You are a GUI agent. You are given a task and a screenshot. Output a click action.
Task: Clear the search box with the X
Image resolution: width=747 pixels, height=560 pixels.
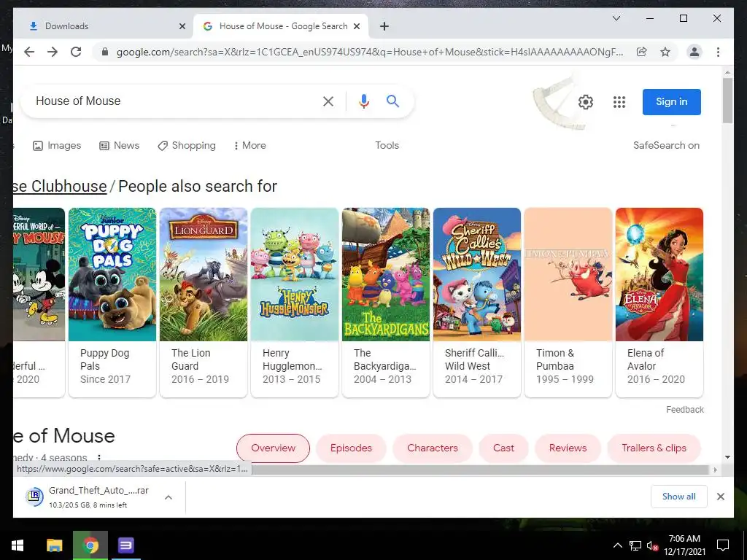point(328,101)
